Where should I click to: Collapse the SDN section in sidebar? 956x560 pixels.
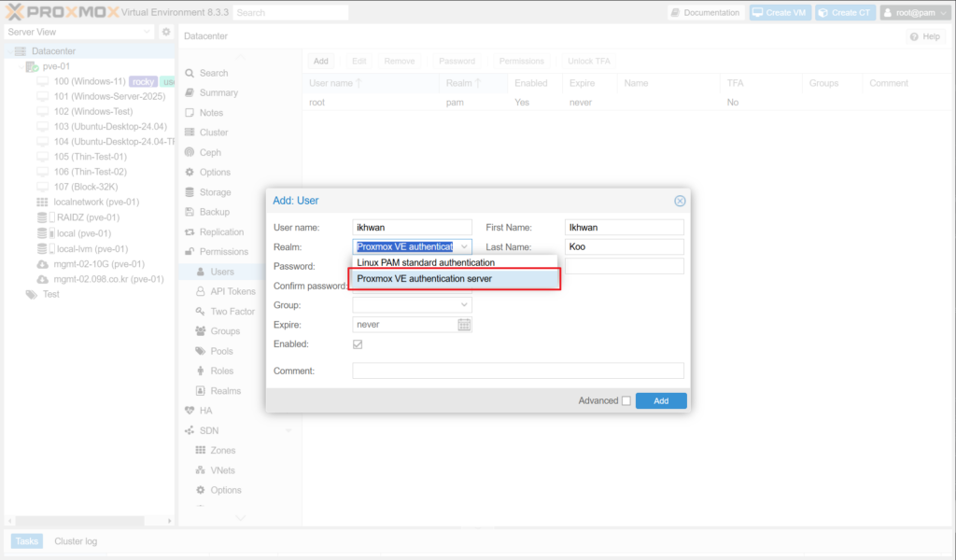click(288, 430)
